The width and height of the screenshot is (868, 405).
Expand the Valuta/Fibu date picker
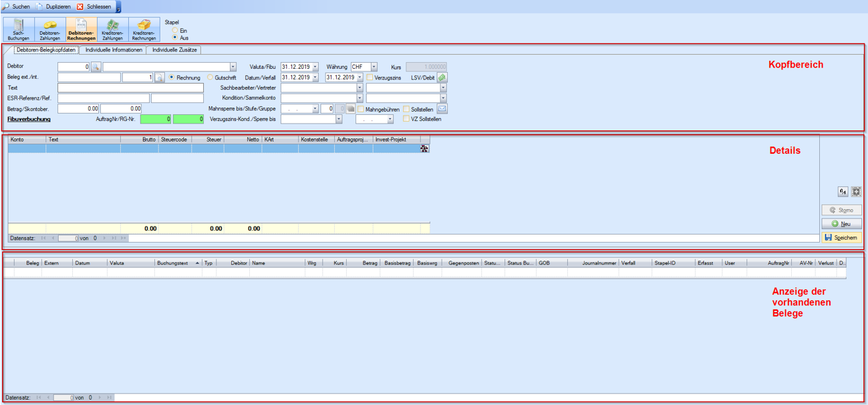[x=315, y=67]
